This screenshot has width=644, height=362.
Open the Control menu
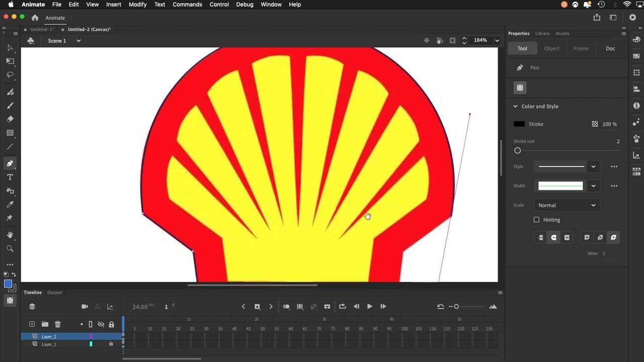219,5
